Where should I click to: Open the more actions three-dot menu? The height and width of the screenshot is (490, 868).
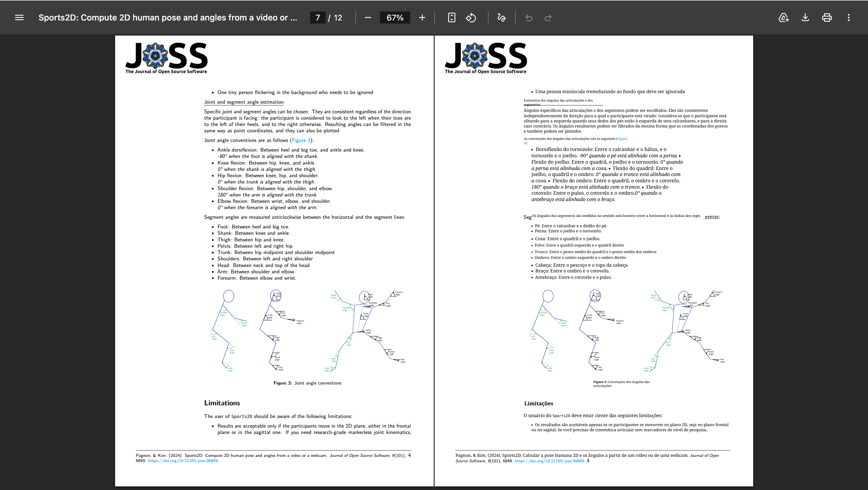click(x=848, y=17)
